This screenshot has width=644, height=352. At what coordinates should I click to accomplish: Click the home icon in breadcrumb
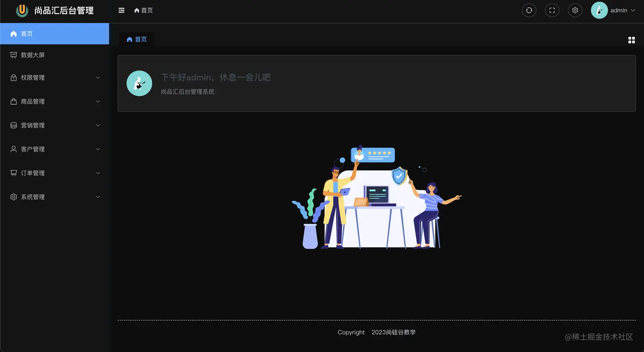coord(137,10)
